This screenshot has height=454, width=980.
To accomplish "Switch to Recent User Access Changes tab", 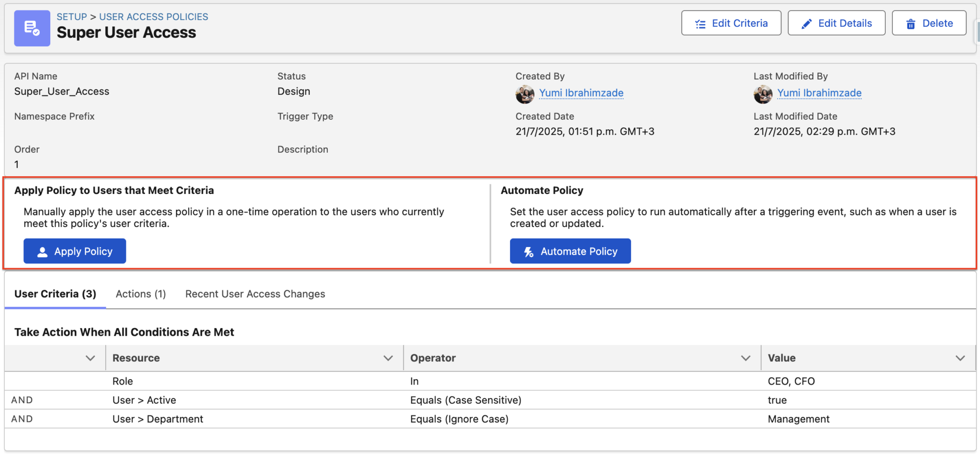I will coord(255,294).
